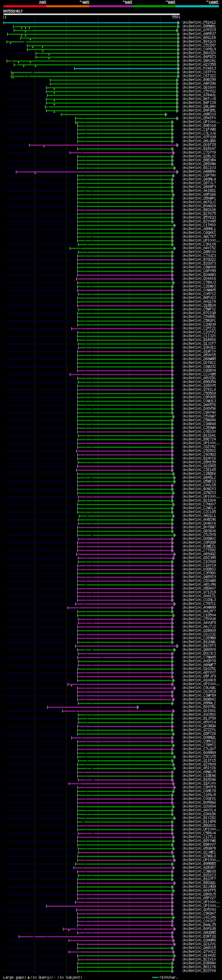Click the cyan alignment bar for UniRef100_P24613

[127, 69]
